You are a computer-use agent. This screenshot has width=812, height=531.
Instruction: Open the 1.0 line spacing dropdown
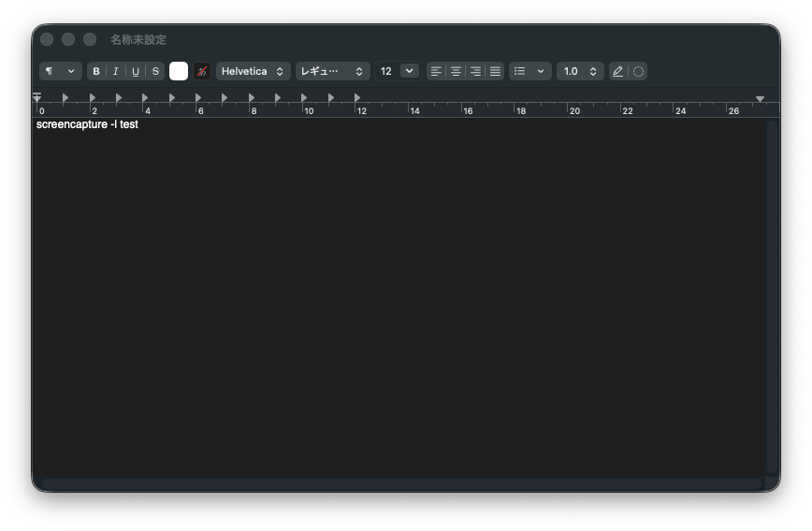coord(580,71)
